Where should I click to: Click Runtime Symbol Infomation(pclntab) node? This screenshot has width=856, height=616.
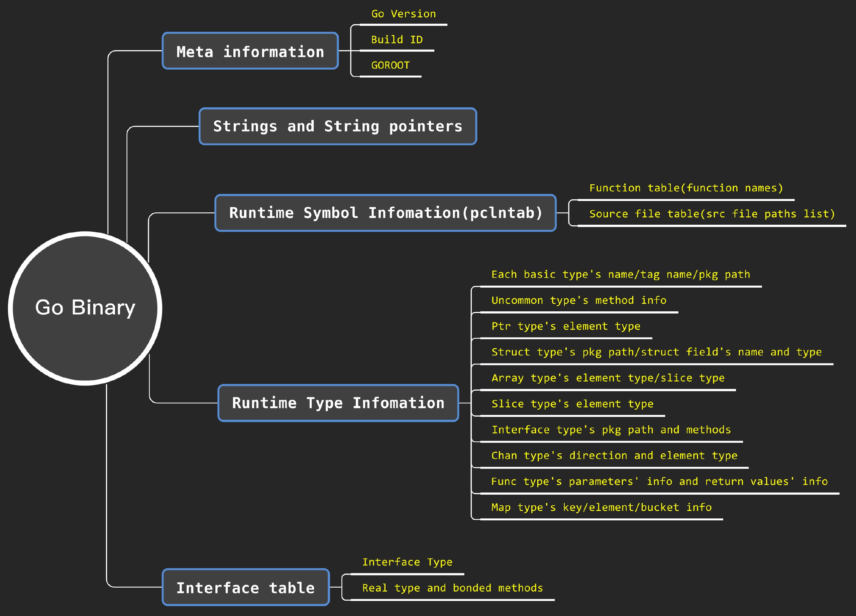pyautogui.click(x=385, y=213)
